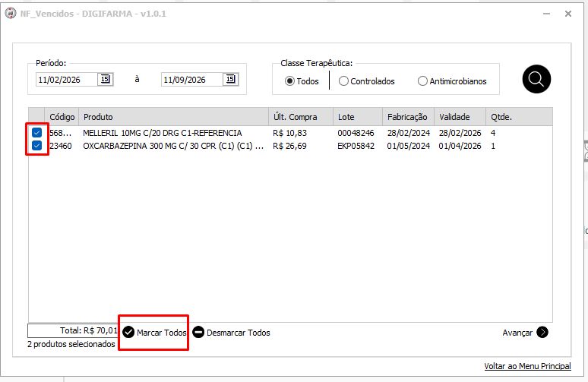588x382 pixels.
Task: Click in the start date field 11/02/2026
Action: tap(67, 80)
